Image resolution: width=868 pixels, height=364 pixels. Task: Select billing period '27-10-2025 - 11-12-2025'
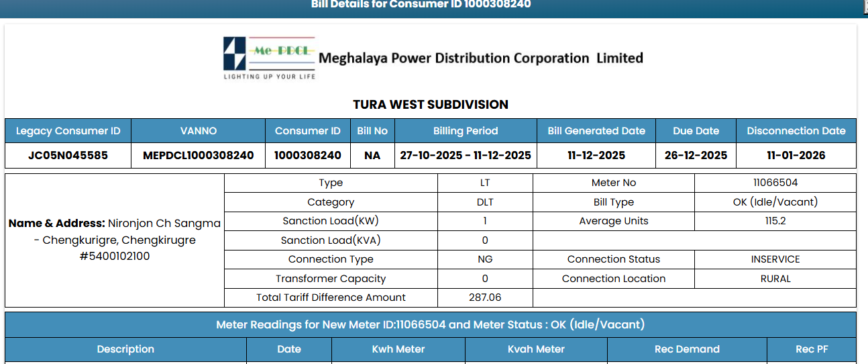tap(466, 155)
